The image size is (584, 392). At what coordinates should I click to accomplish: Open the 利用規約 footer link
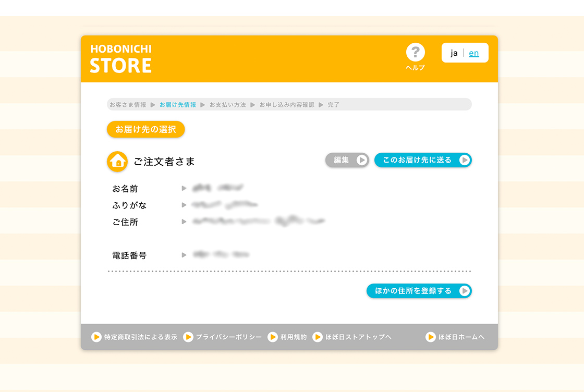(294, 337)
